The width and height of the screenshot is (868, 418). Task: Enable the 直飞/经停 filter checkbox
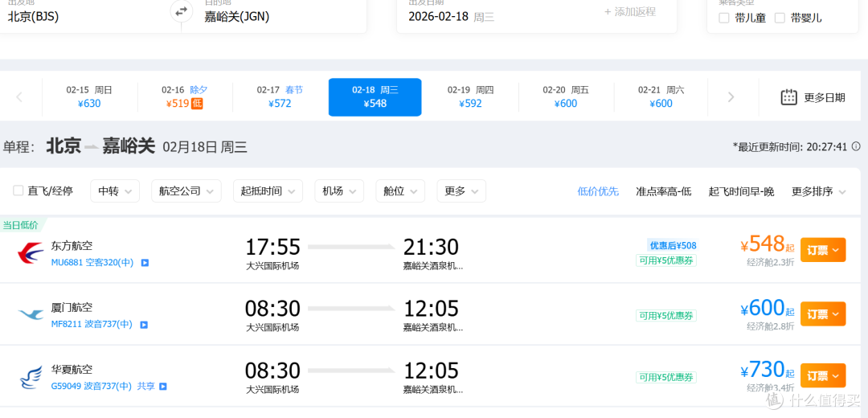pos(18,191)
